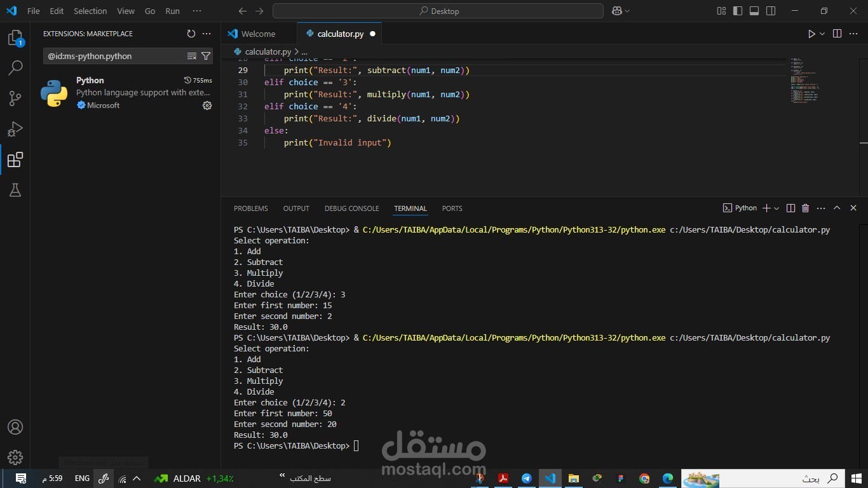The image size is (868, 488).
Task: Select the Extensions view icon
Action: click(x=15, y=159)
